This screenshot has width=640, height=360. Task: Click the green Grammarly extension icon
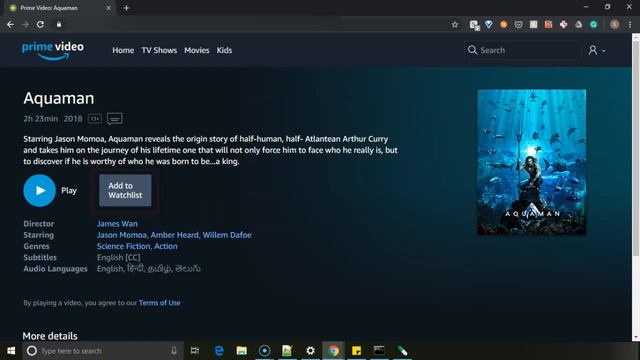[593, 24]
